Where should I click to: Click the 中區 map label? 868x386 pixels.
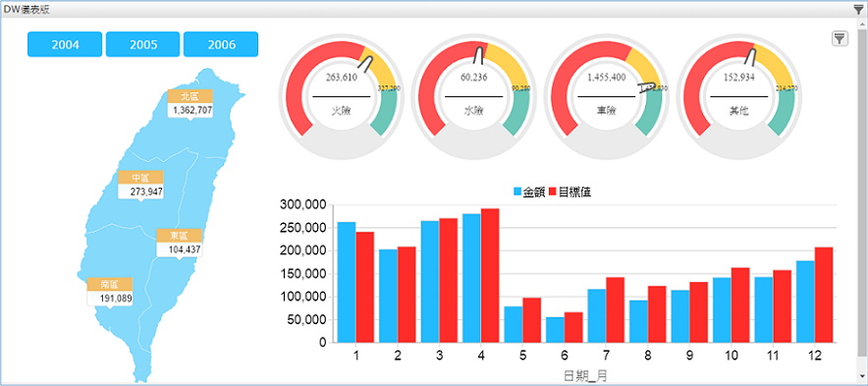(140, 178)
